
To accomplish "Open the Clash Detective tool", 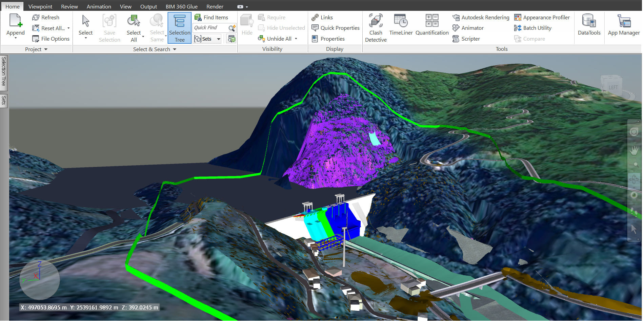I will (376, 28).
